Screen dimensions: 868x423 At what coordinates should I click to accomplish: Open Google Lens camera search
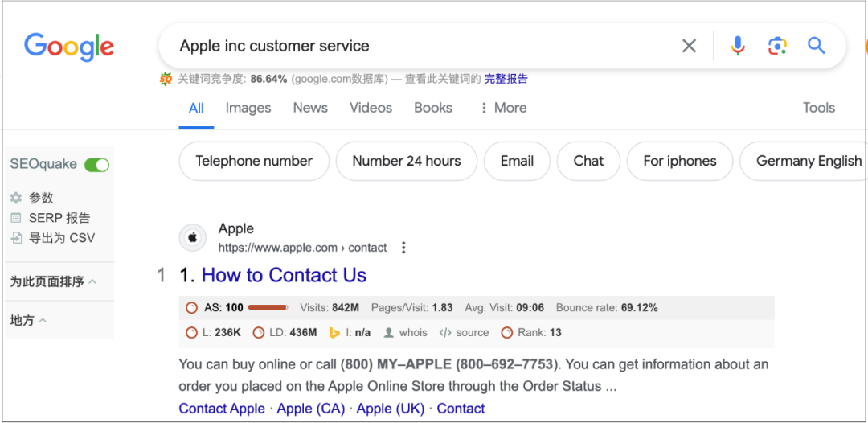pos(777,46)
